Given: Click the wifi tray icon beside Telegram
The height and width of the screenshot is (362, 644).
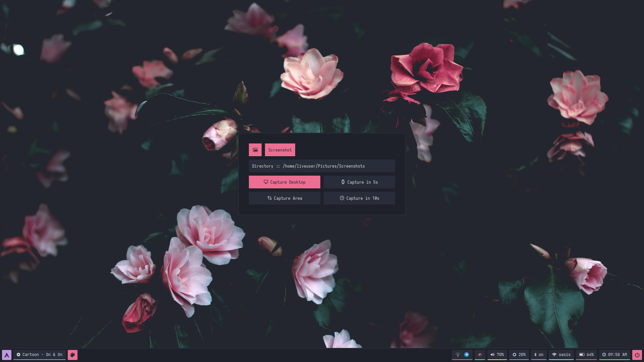Looking at the screenshot, I should (458, 355).
